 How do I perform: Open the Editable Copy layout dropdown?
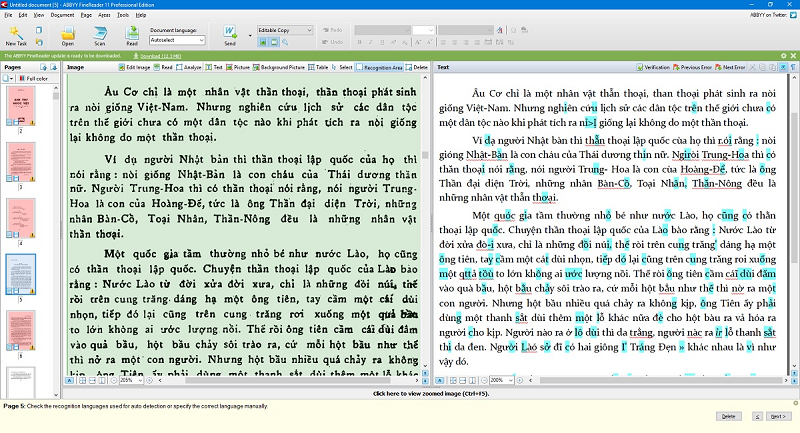pyautogui.click(x=309, y=31)
